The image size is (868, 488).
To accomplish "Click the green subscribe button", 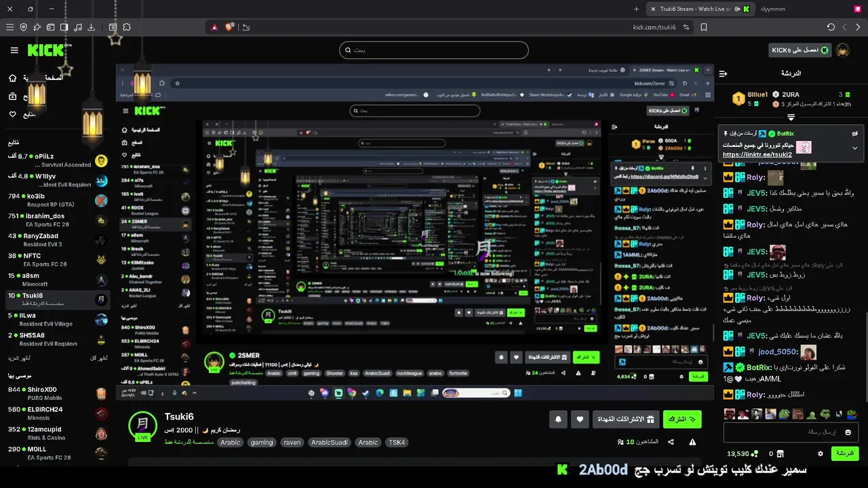I will click(682, 420).
